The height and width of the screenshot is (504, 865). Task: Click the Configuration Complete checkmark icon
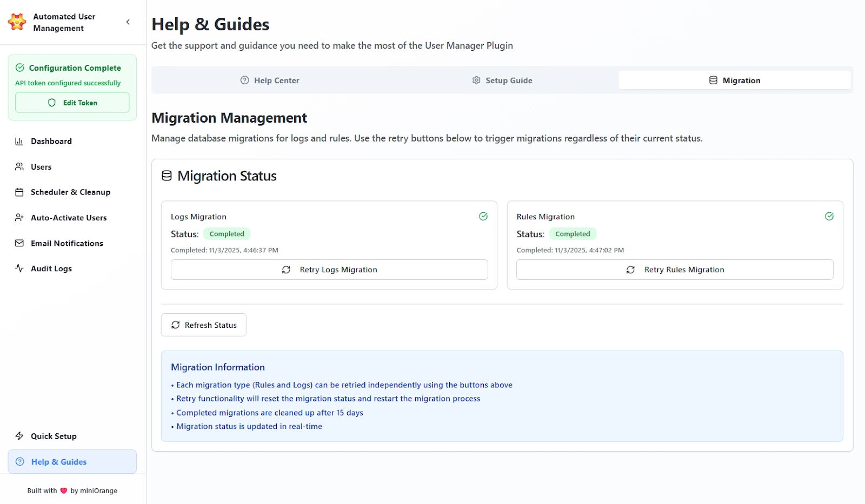[21, 68]
